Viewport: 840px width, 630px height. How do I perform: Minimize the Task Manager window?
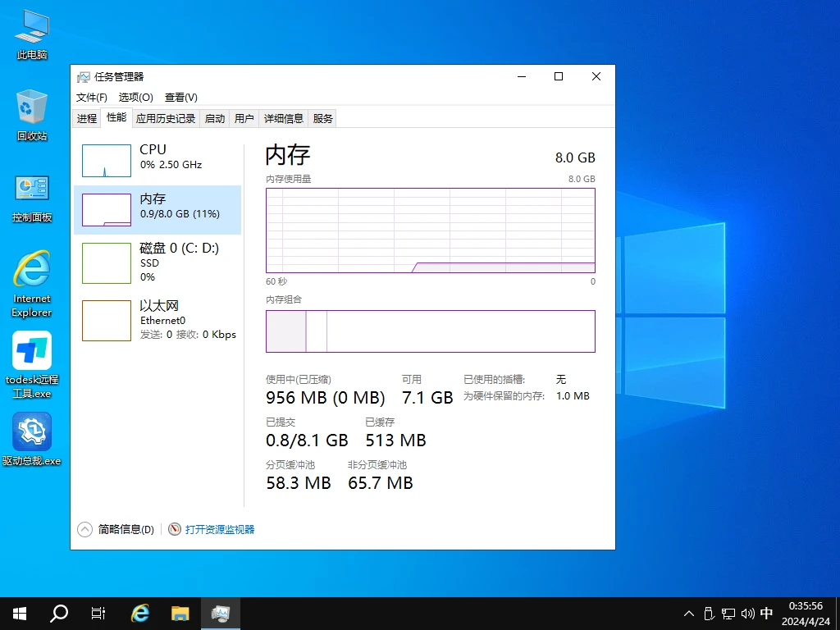(x=522, y=76)
